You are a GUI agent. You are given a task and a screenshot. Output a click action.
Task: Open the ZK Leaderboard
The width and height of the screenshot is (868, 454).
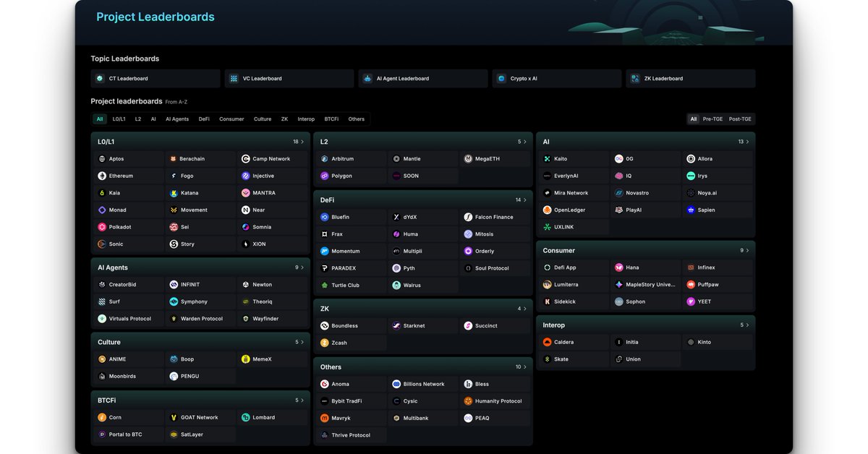pyautogui.click(x=691, y=79)
